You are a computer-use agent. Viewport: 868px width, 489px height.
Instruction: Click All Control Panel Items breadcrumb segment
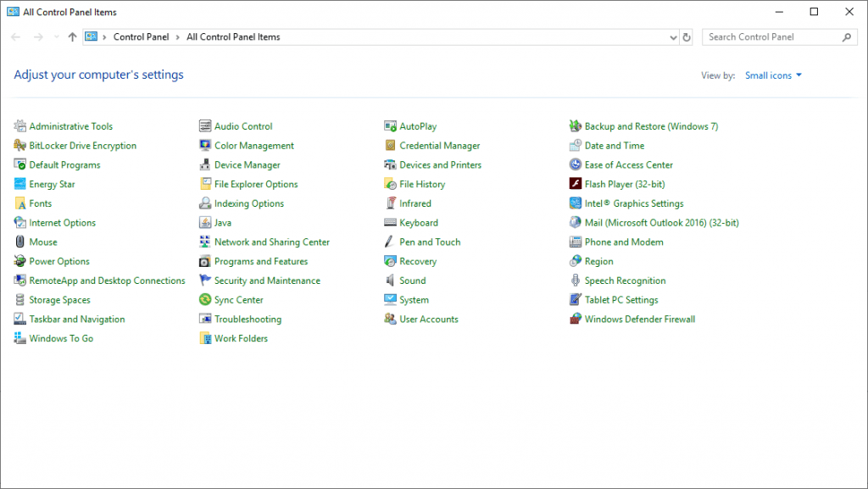233,37
